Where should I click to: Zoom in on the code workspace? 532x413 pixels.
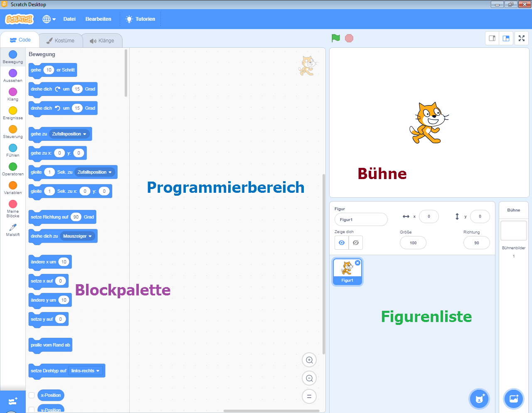click(x=309, y=360)
